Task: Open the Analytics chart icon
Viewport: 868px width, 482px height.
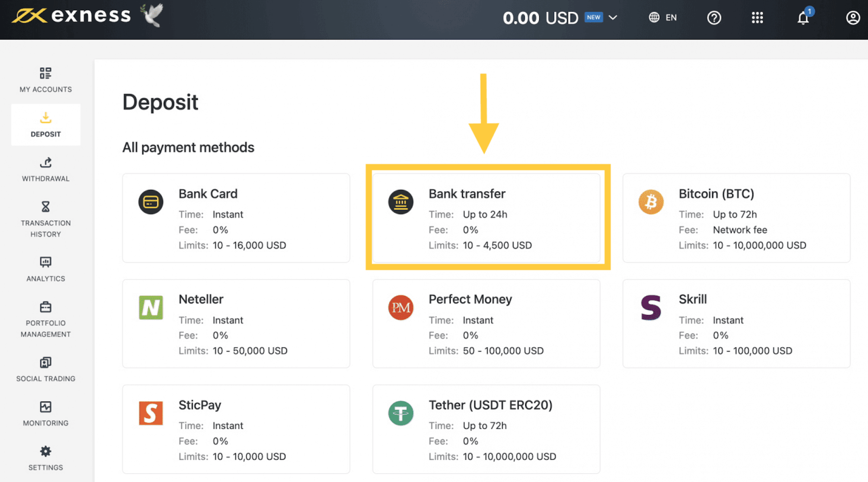Action: (x=46, y=262)
